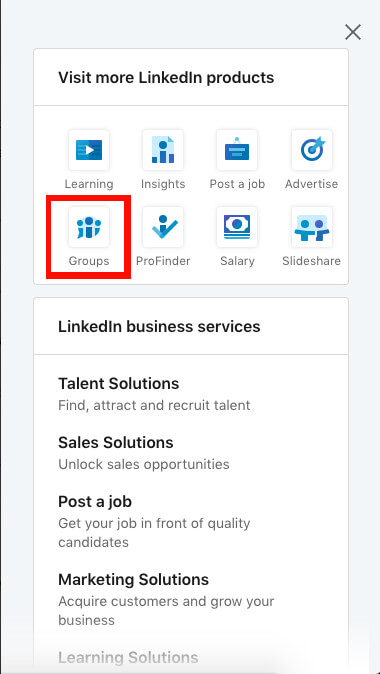This screenshot has height=674, width=380.
Task: Open the Talent Solutions link
Action: (119, 383)
